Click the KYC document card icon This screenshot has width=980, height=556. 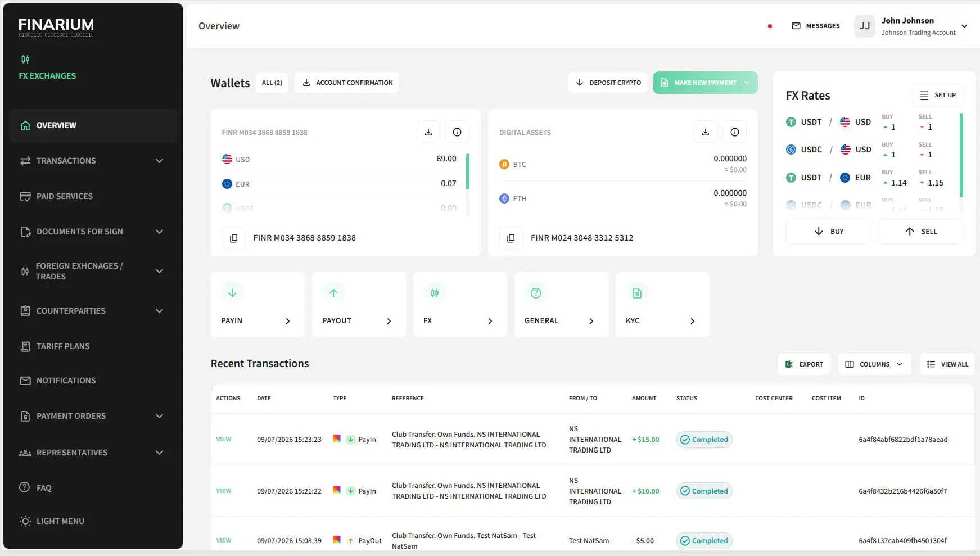coord(637,293)
